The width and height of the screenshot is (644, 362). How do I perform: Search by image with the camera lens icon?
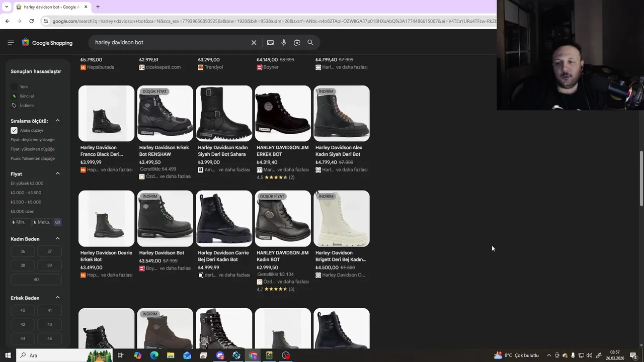[x=297, y=43]
